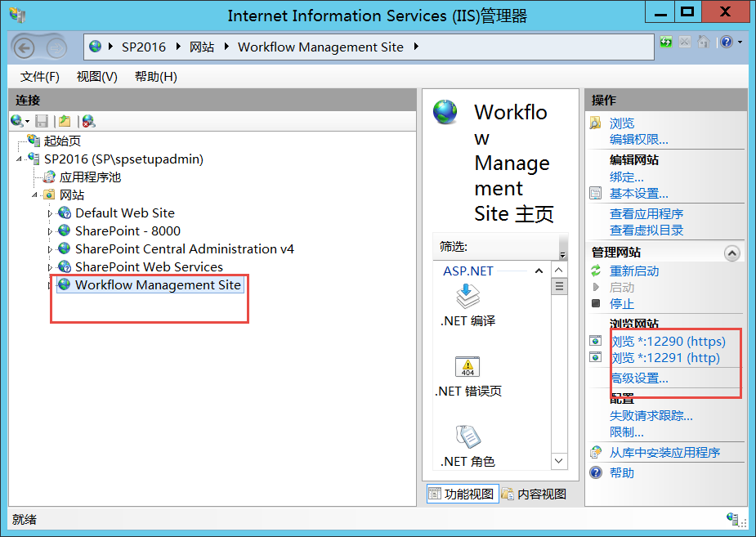756x537 pixels.
Task: Click Workflow Management Site in the breadcrumb
Action: tap(320, 47)
